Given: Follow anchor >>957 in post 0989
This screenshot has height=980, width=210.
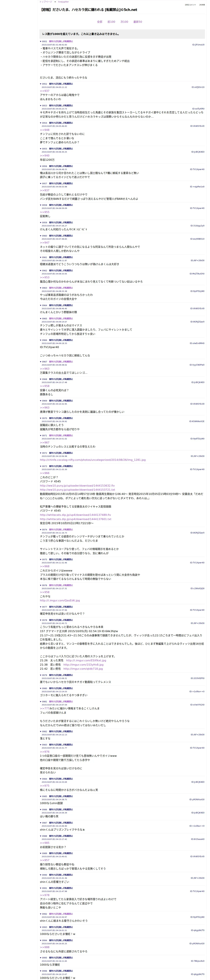Looking at the screenshot, I should (45, 860).
